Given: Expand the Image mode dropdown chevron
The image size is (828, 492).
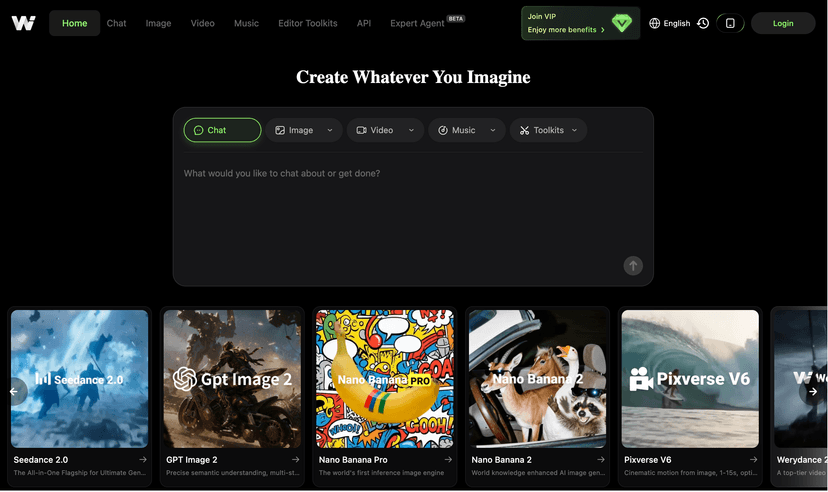Looking at the screenshot, I should (330, 130).
